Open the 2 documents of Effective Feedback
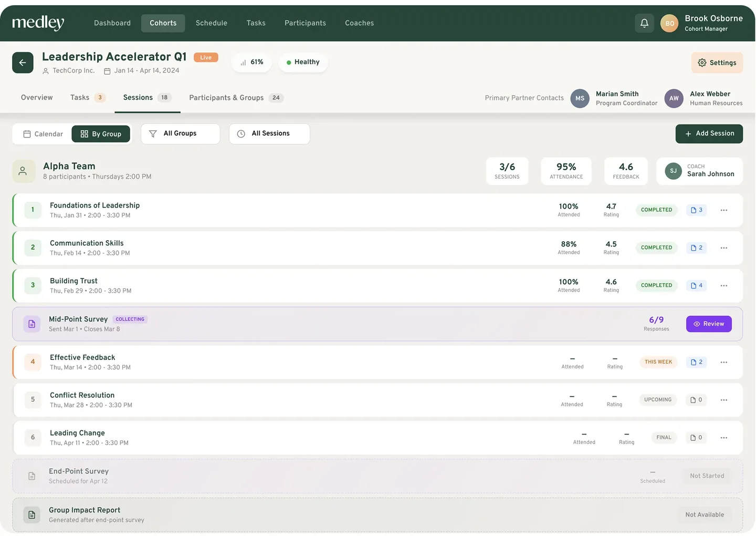 click(697, 362)
